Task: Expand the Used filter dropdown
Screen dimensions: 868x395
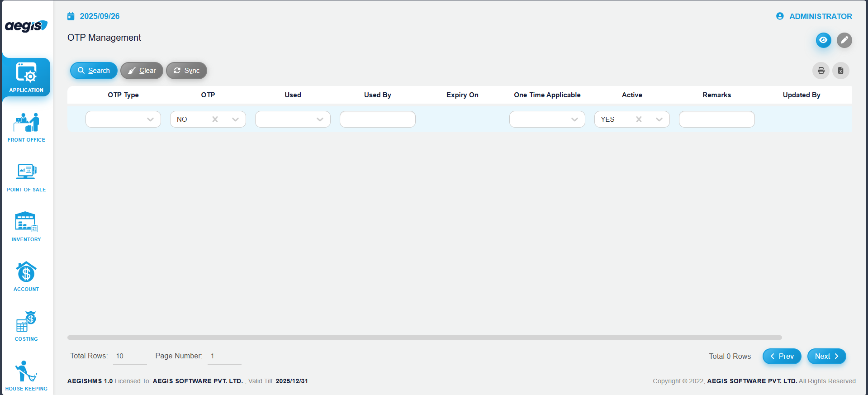Action: tap(320, 119)
